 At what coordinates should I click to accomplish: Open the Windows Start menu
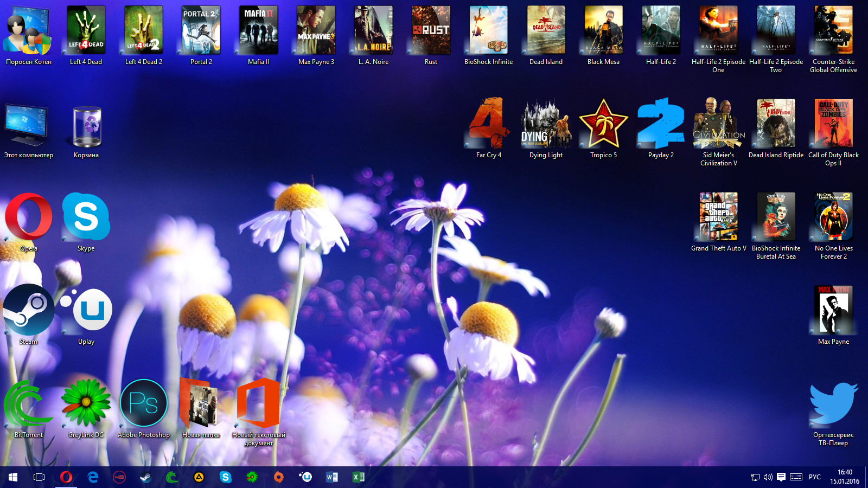click(13, 477)
